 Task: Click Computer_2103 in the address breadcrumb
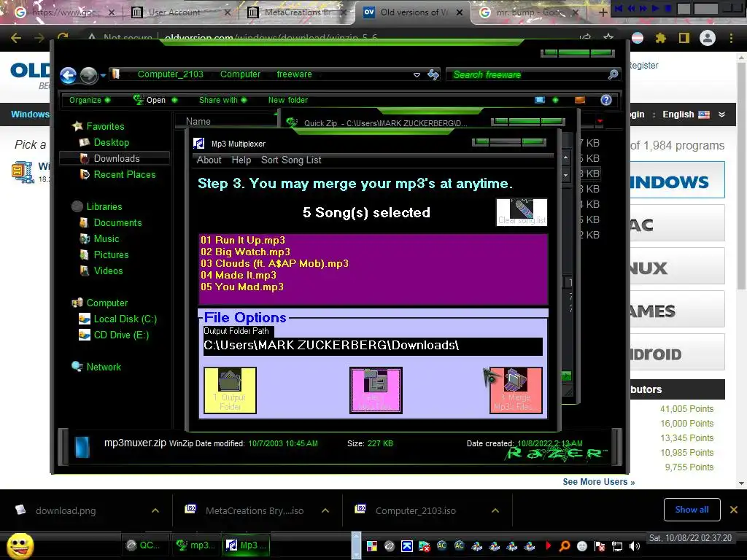(x=170, y=74)
